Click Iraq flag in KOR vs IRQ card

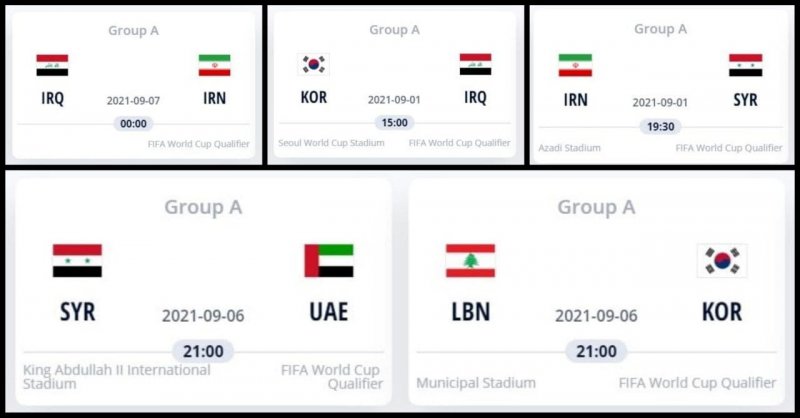(x=475, y=65)
